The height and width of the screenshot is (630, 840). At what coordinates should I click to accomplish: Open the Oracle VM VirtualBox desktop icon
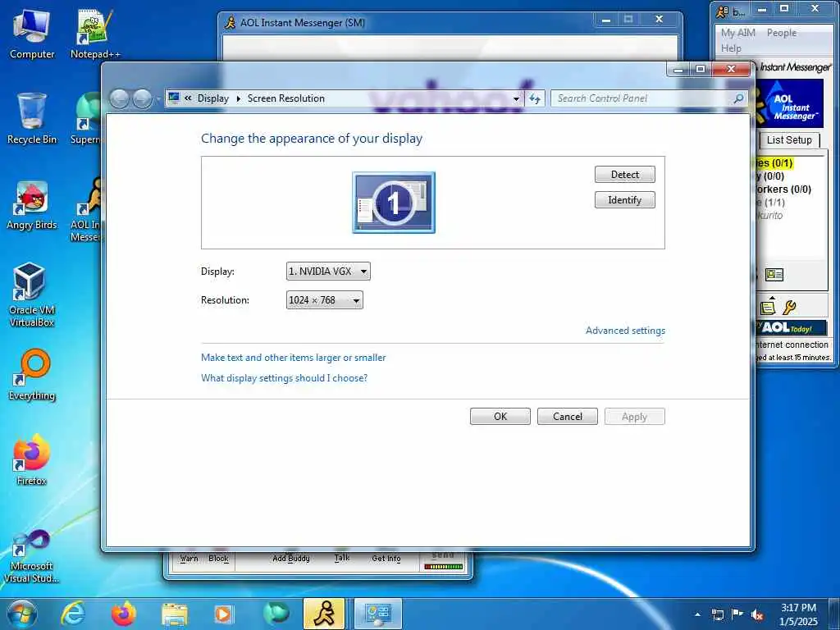32,294
